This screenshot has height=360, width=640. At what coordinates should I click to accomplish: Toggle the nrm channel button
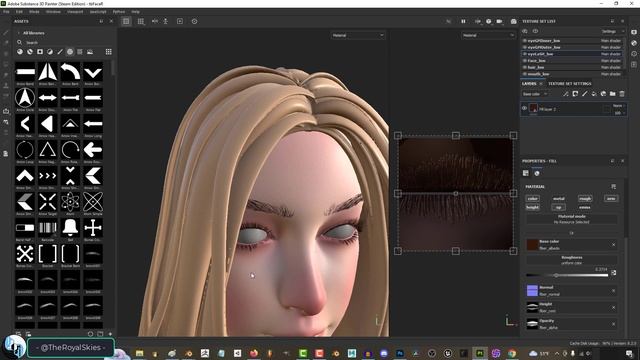611,199
